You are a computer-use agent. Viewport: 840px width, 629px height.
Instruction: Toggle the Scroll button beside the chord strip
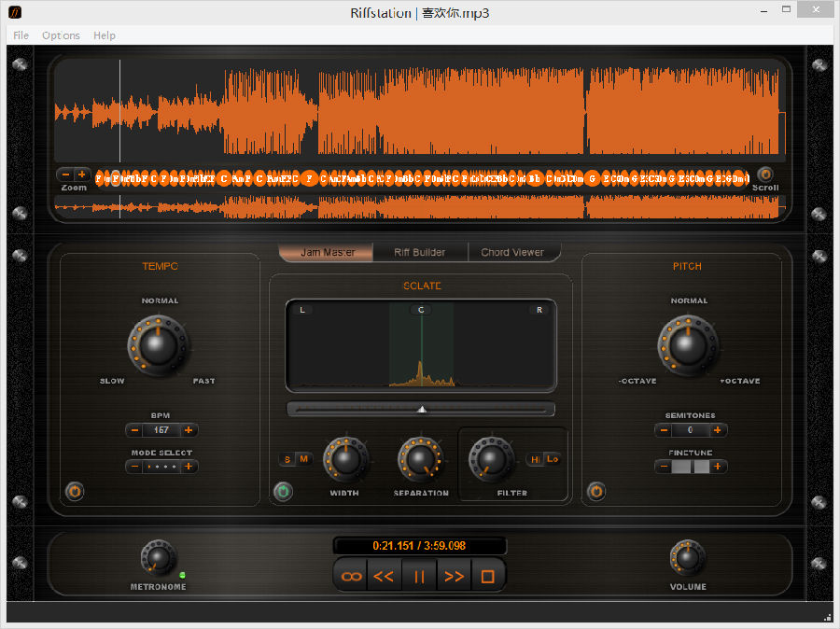click(x=765, y=175)
